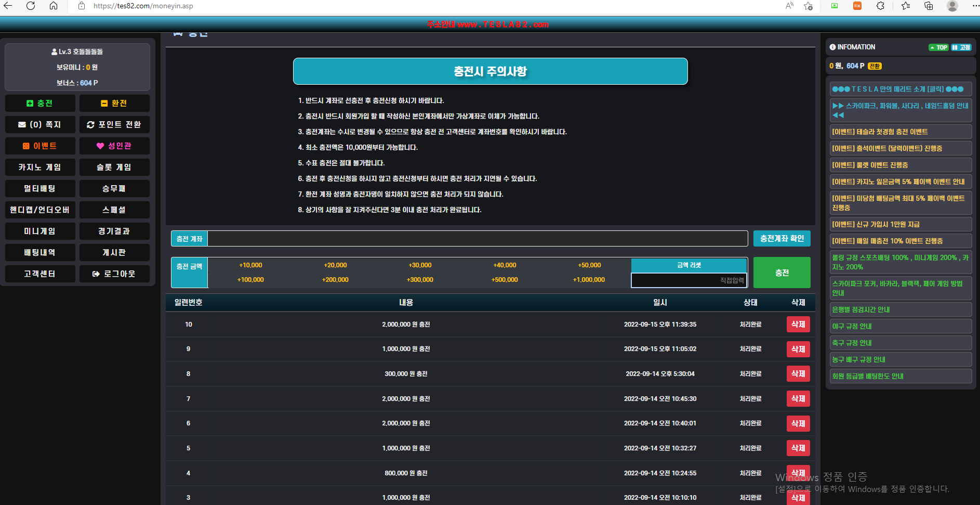Click the pink heart 성인관 icon
This screenshot has height=505, width=980.
coord(100,146)
